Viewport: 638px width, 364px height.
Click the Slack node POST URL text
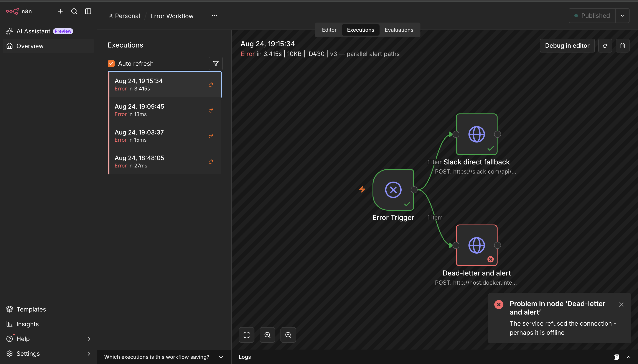pos(475,172)
